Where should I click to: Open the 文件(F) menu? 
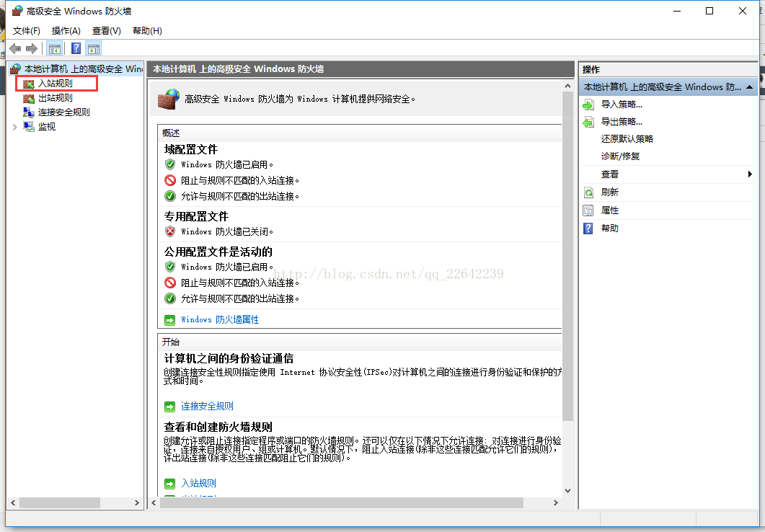coord(27,31)
